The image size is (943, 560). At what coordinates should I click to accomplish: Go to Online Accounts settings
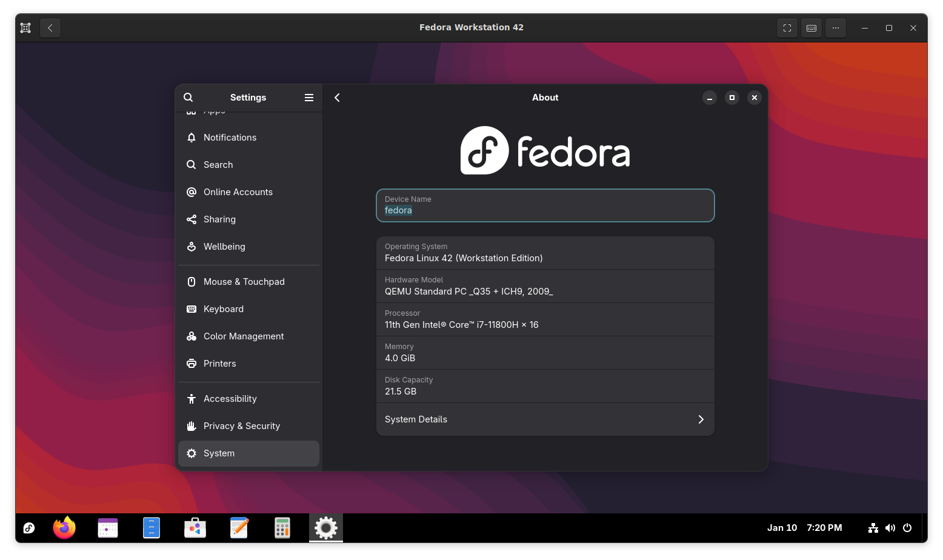(x=238, y=192)
